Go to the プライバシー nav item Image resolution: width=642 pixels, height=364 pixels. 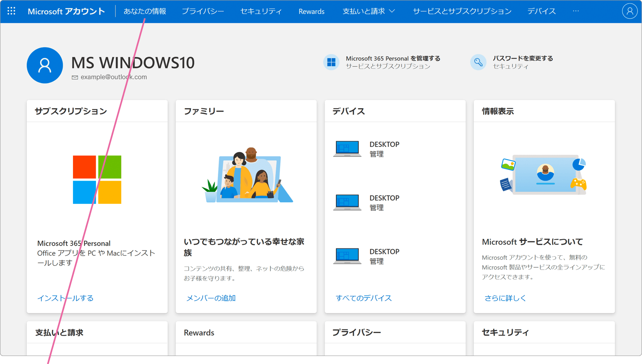(x=203, y=11)
